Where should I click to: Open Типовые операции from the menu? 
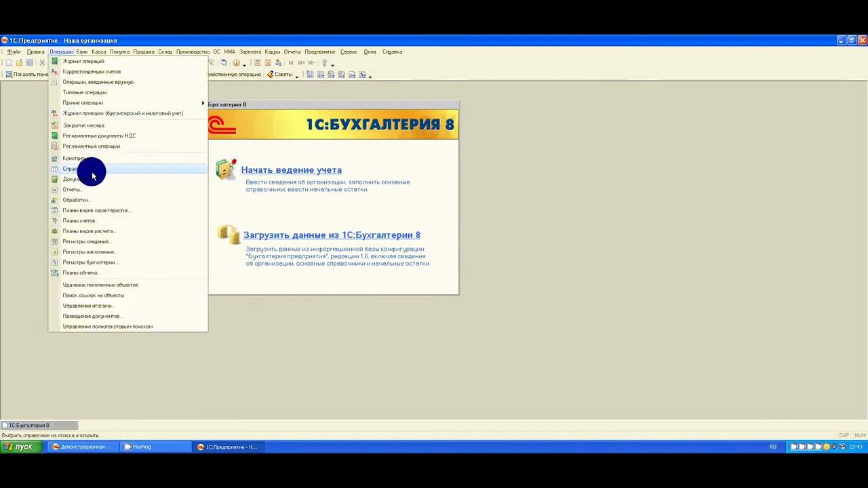coord(128,92)
